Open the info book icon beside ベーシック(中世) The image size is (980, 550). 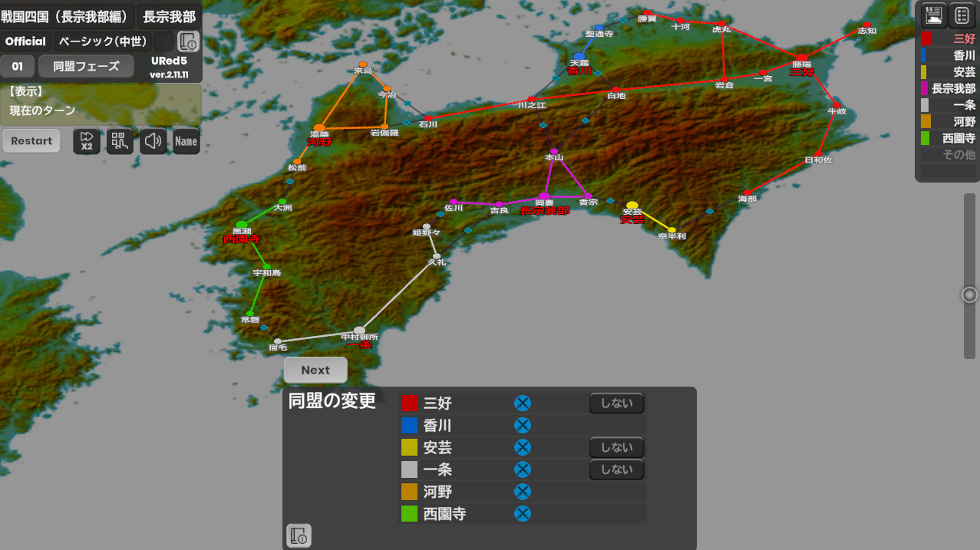(x=188, y=41)
